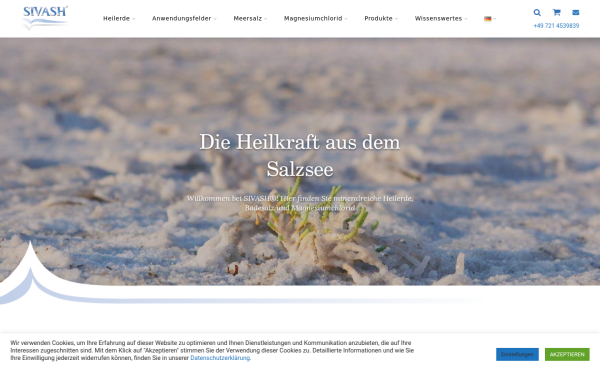Click the German flag language icon
The width and height of the screenshot is (600, 375).
(488, 19)
